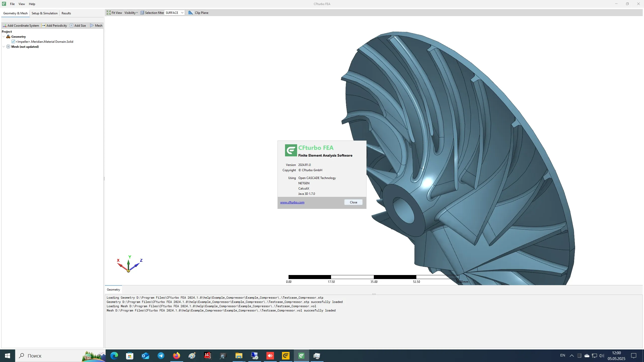Open the notification center icon
Image resolution: width=644 pixels, height=362 pixels.
[x=634, y=355]
